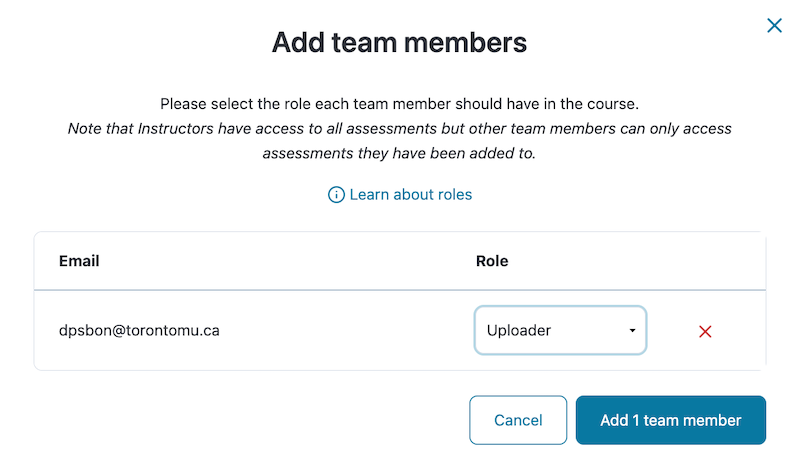800x462 pixels.
Task: Click the Email column header
Action: point(79,261)
